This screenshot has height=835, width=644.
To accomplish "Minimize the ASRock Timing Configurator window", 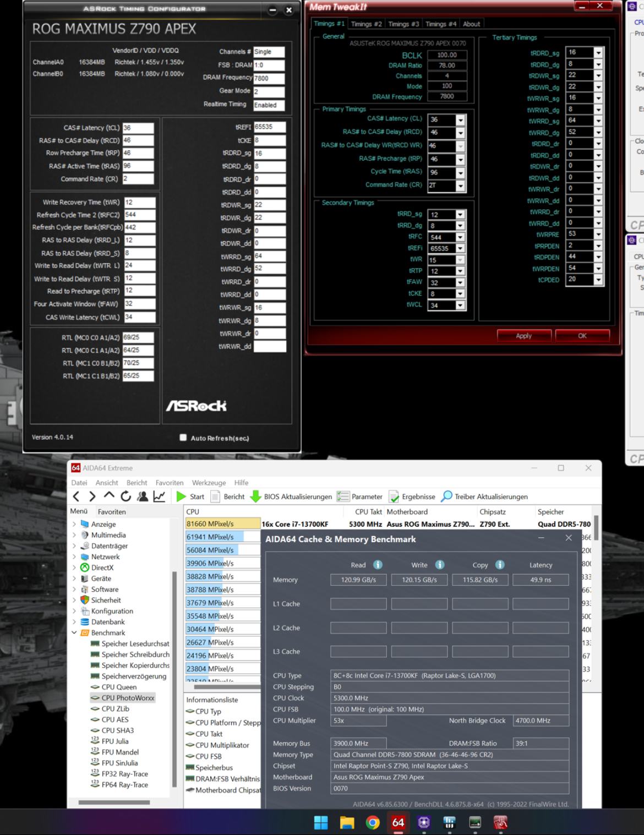I will point(272,10).
